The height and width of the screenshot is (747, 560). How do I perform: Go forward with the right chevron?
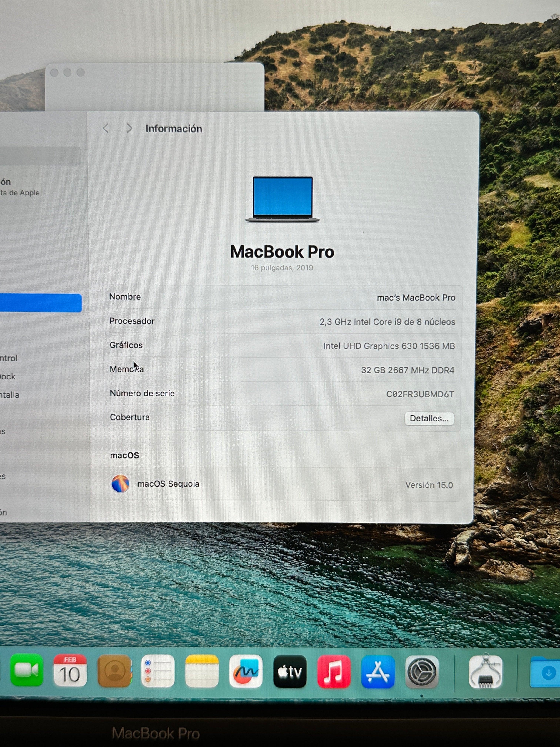tap(129, 128)
